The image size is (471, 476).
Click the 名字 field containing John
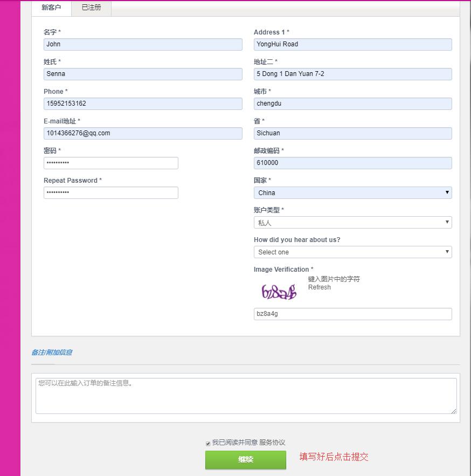point(143,44)
